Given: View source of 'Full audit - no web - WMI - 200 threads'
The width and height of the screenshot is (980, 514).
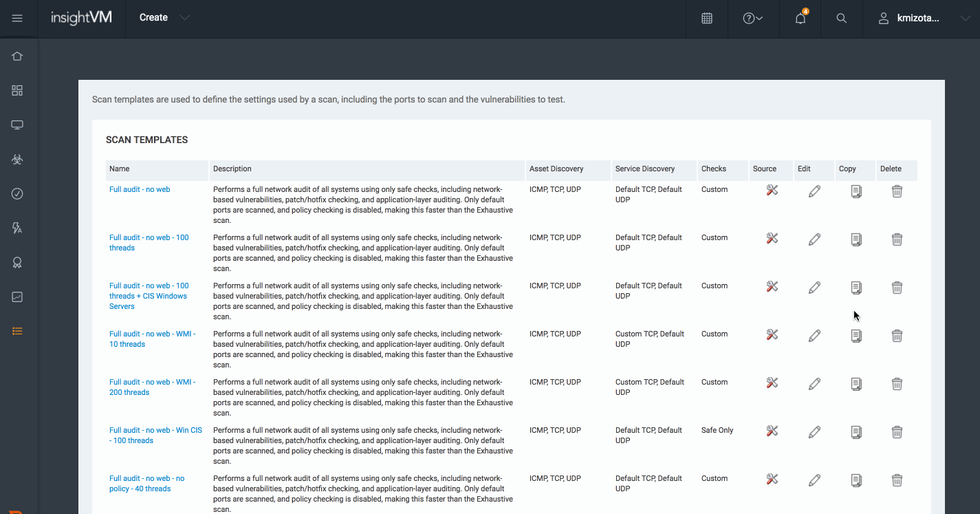Looking at the screenshot, I should (x=772, y=383).
